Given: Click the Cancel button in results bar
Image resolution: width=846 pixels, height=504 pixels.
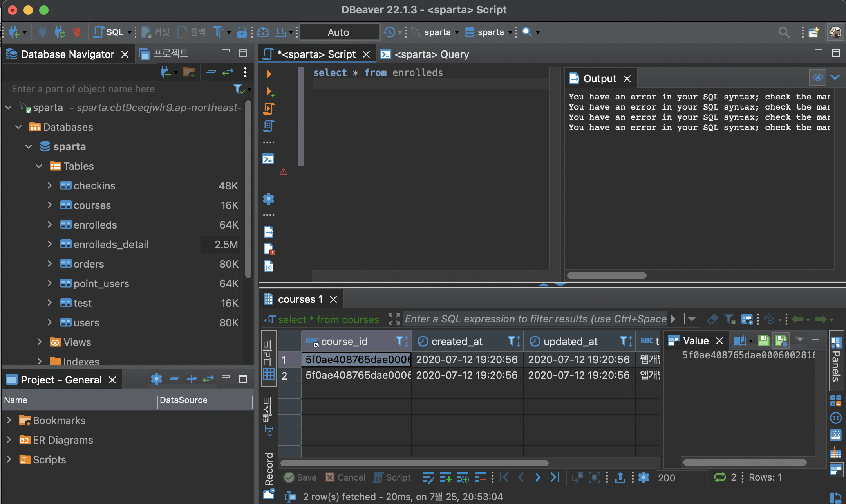Looking at the screenshot, I should [x=345, y=477].
